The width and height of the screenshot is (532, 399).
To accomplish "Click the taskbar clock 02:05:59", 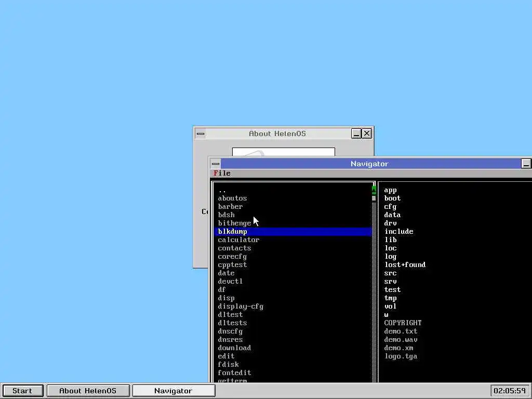I will click(x=510, y=391).
